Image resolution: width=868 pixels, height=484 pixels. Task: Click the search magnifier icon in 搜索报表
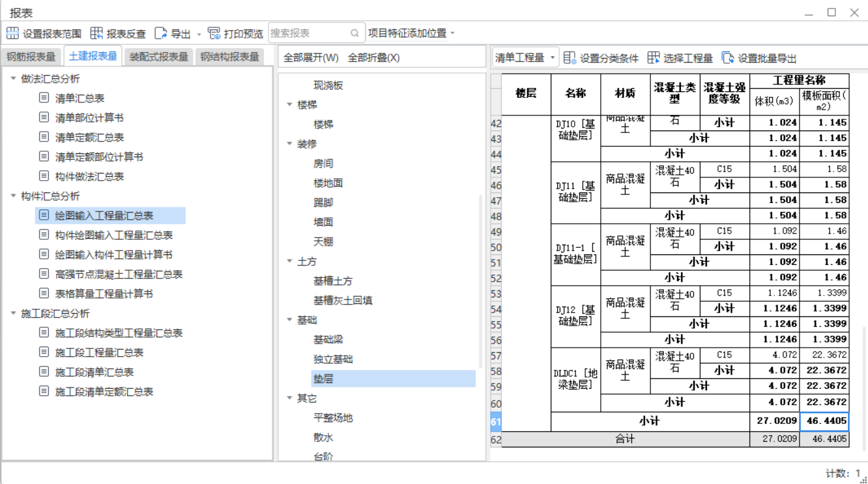(354, 33)
